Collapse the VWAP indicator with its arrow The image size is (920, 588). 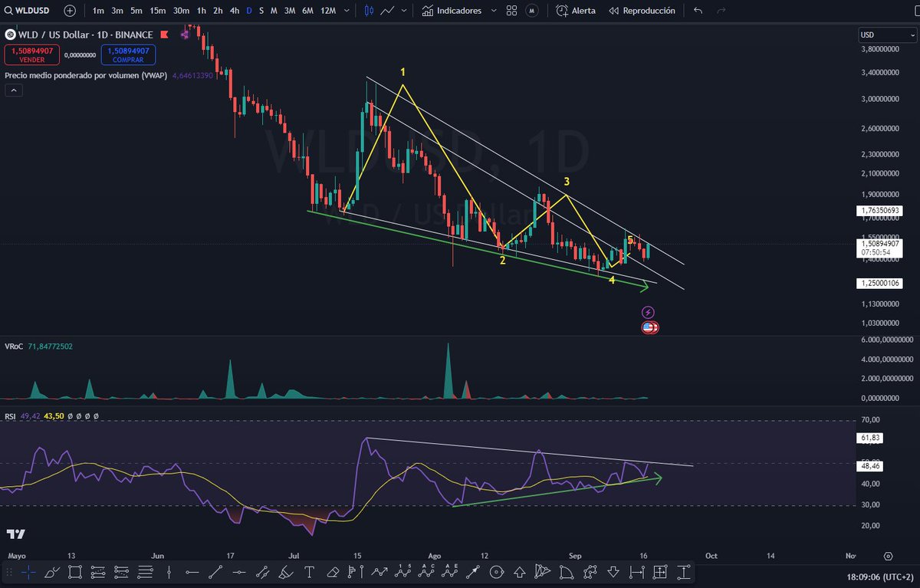pos(13,90)
